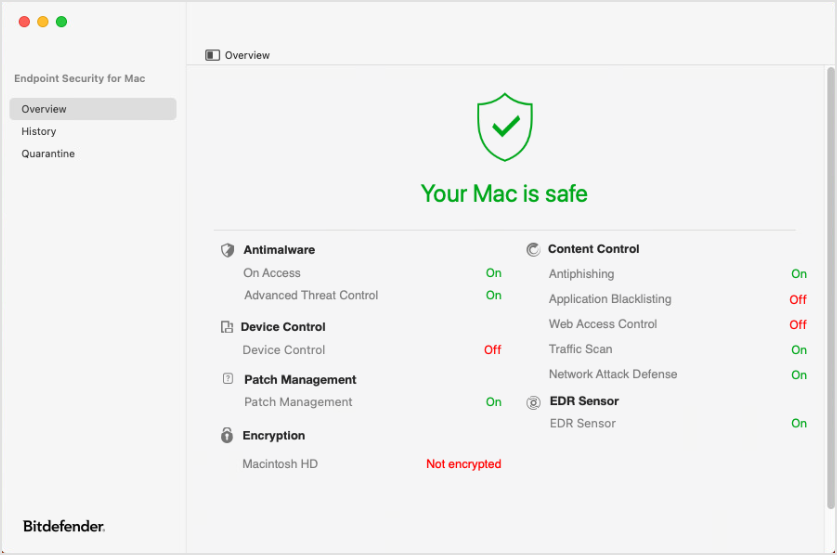Click the On status for EDR Sensor

799,423
